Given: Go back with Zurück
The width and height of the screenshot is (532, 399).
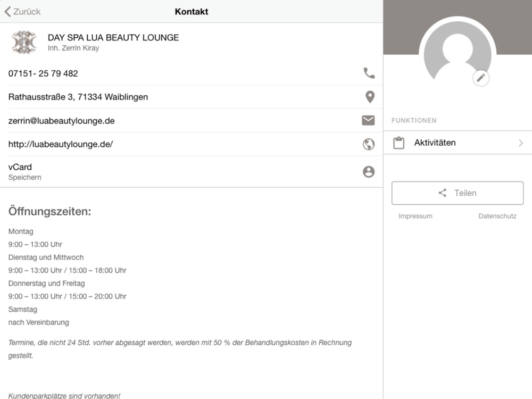Looking at the screenshot, I should [22, 12].
